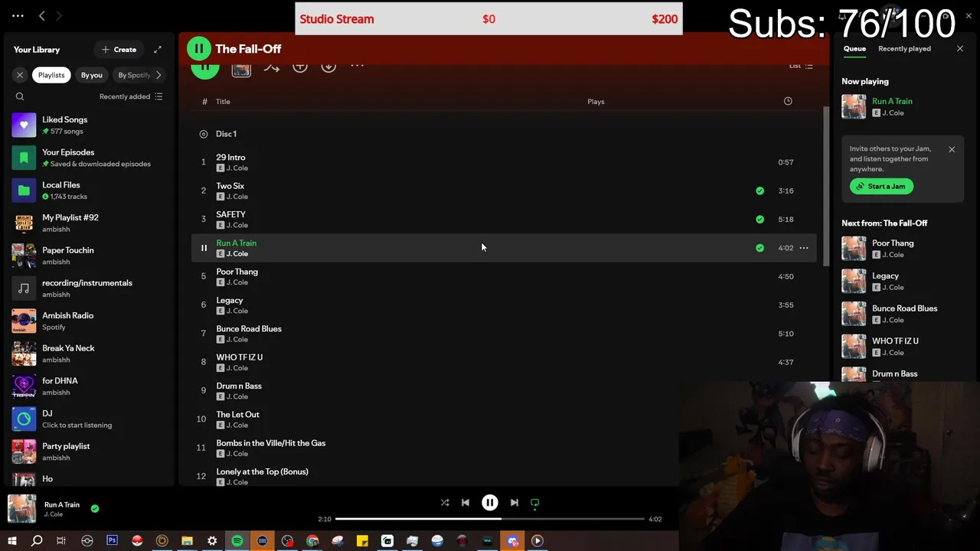Screen dimensions: 980x551
Task: Open the three-dot app menu
Action: click(x=18, y=15)
